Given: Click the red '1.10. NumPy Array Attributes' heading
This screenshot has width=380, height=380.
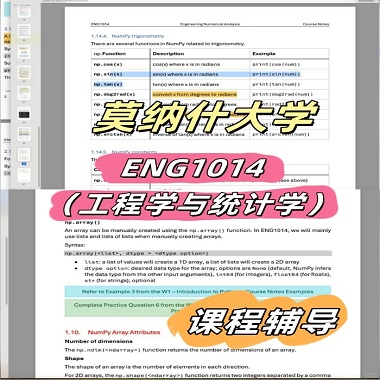Looking at the screenshot, I should [x=112, y=332].
